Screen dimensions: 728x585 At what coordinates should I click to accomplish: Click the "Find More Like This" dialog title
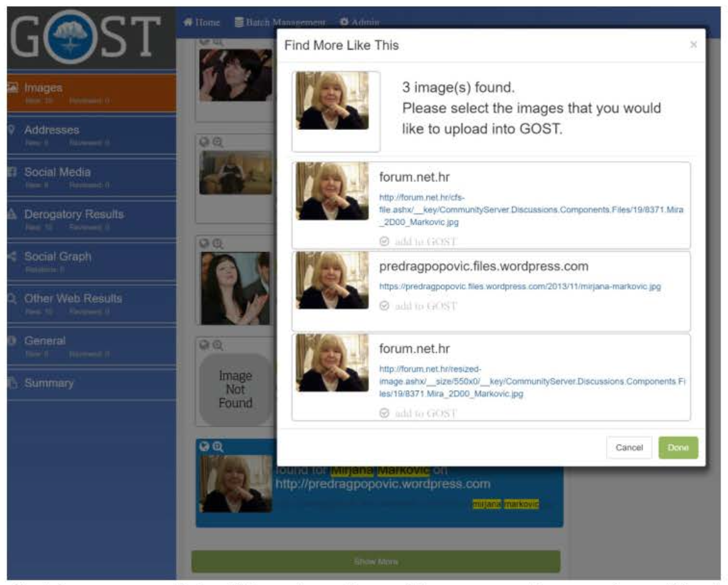click(x=342, y=45)
